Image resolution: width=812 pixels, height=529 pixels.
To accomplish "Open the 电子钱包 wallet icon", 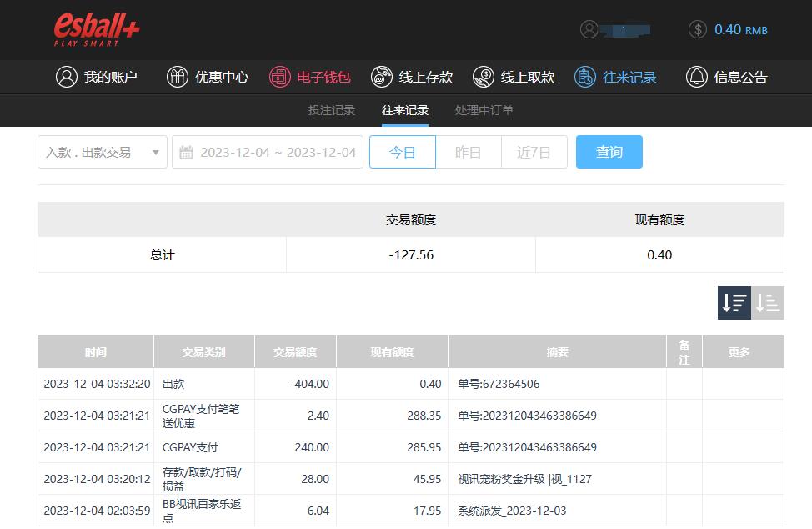I will point(279,77).
